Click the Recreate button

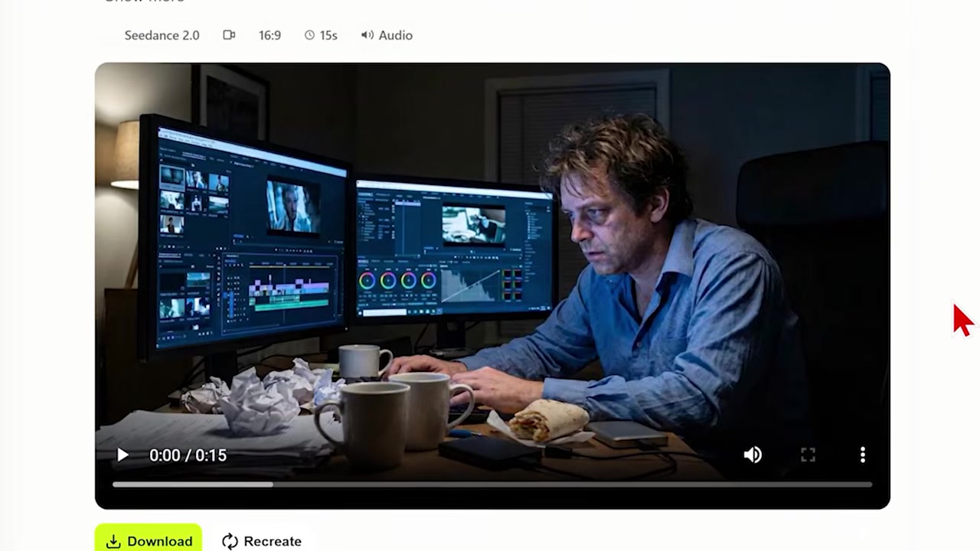pyautogui.click(x=262, y=541)
